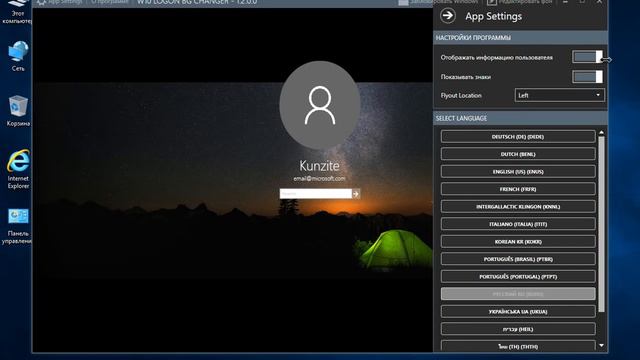Click the language list scroll up arrow
The image size is (640, 360).
(601, 133)
